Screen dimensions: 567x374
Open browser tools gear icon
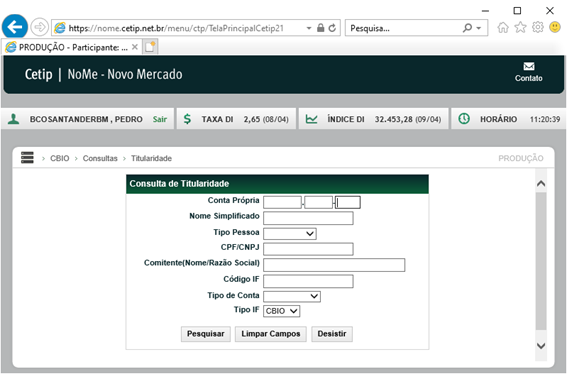pyautogui.click(x=538, y=27)
